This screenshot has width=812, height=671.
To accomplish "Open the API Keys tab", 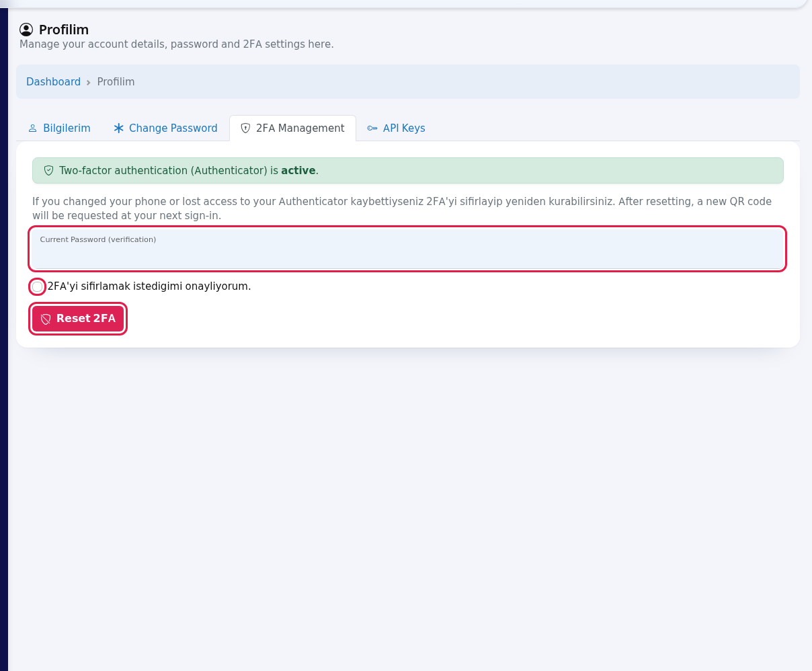I will 396,128.
